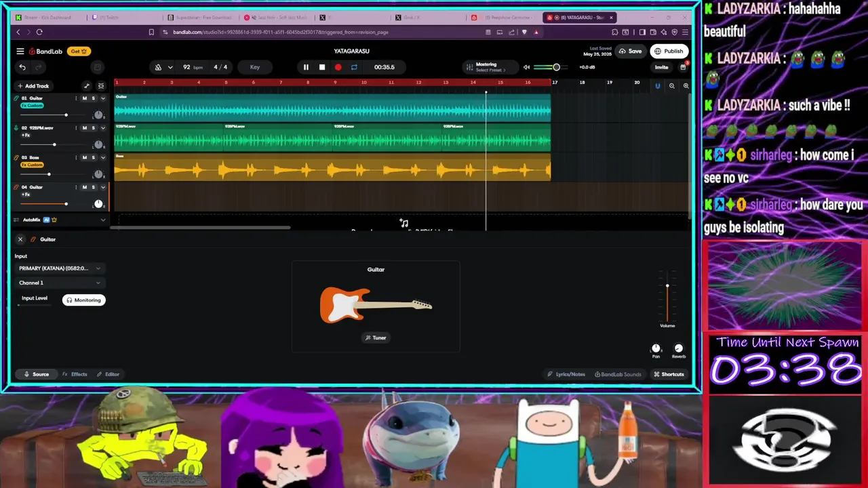Zoom out the timeline
This screenshot has width=868, height=488.
click(672, 86)
